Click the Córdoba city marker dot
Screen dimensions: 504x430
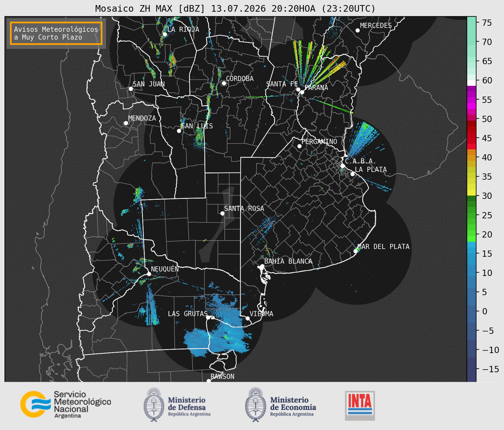click(224, 83)
